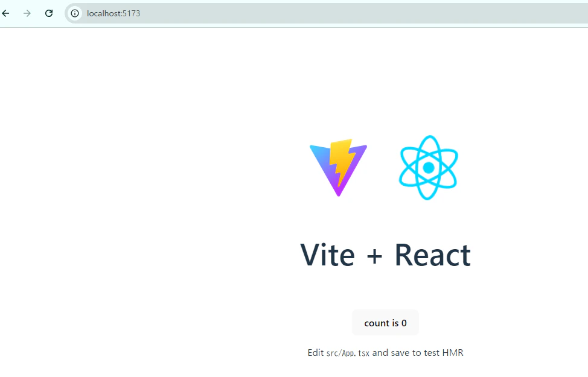Click the "and save to test HMR" text
The height and width of the screenshot is (377, 588).
[418, 353]
